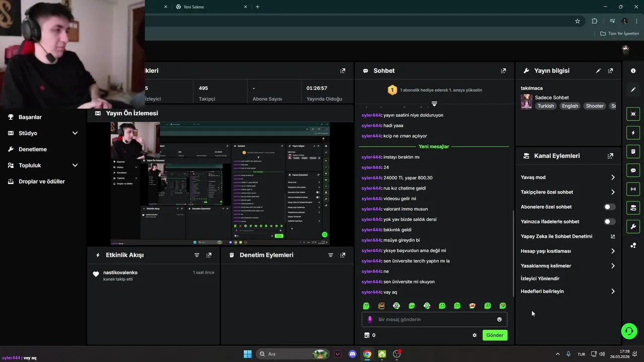Click the collapse arrow under gift banner
The image size is (644, 362).
[434, 104]
